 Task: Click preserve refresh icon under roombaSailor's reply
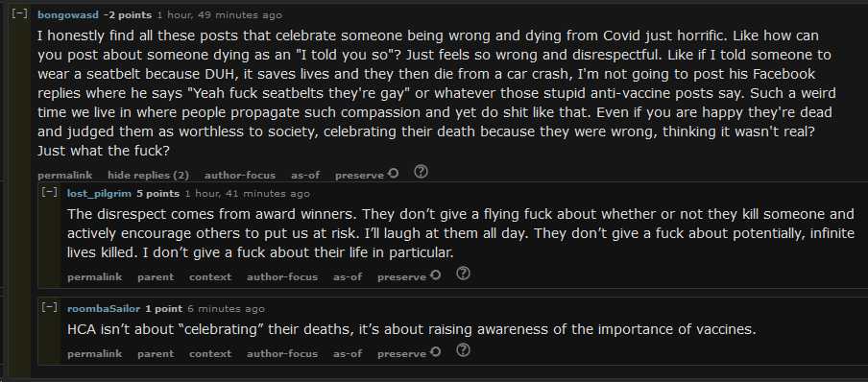(436, 352)
